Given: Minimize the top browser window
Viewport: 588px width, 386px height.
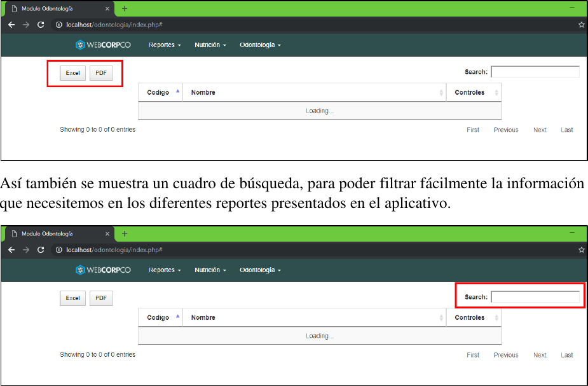Looking at the screenshot, I should click(x=572, y=8).
